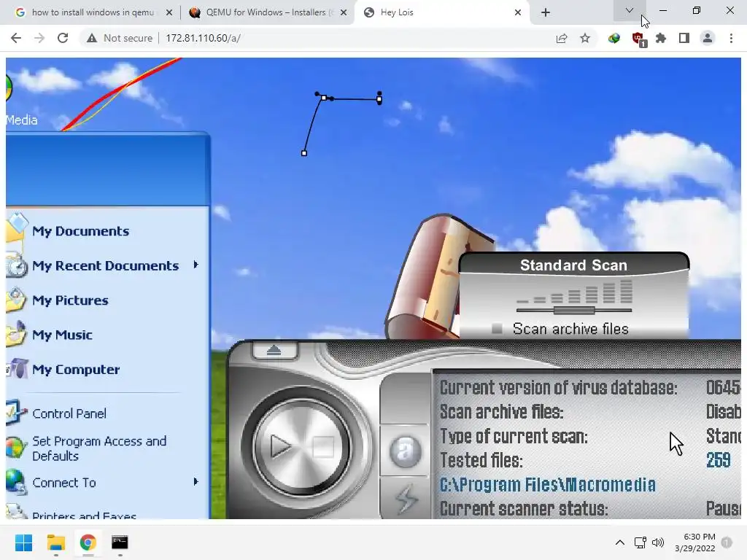747x560 pixels.
Task: Click the eject button on scanner
Action: (x=274, y=351)
